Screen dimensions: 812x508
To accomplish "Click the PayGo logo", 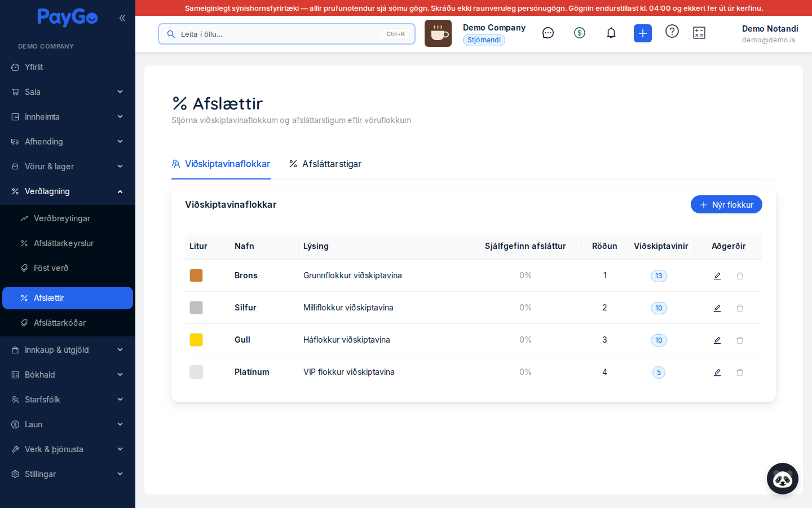I will 68,17.
